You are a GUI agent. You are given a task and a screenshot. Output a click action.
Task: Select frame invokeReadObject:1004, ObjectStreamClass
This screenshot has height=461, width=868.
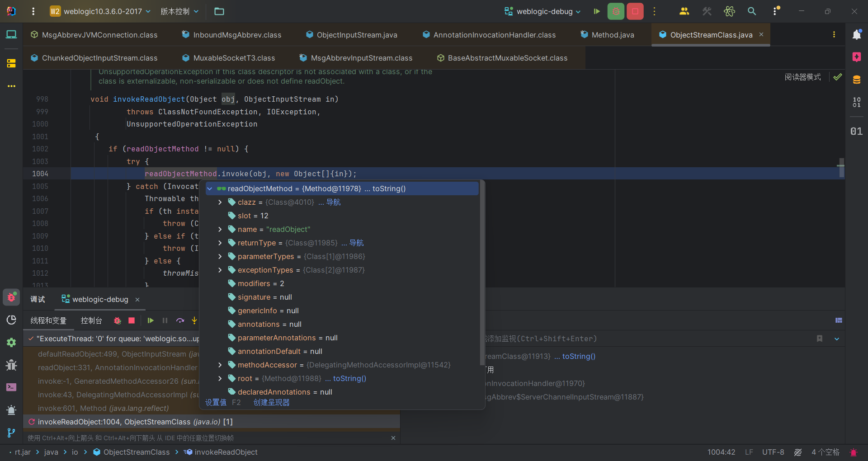(212, 422)
